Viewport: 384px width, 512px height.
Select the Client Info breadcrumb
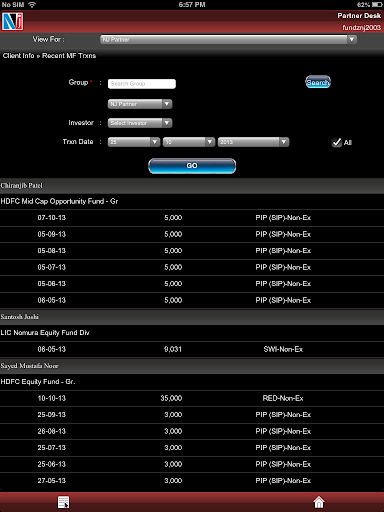[x=19, y=56]
